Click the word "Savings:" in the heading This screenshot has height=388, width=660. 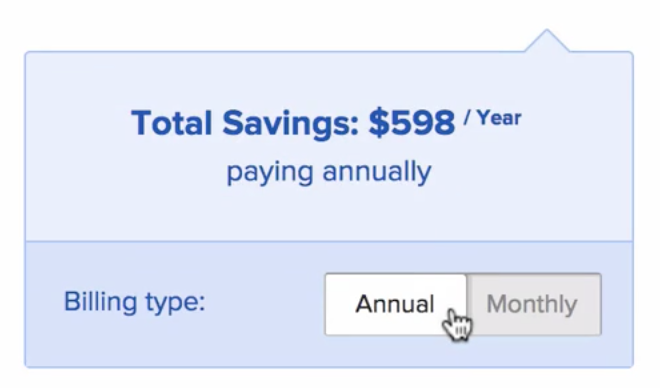click(290, 124)
